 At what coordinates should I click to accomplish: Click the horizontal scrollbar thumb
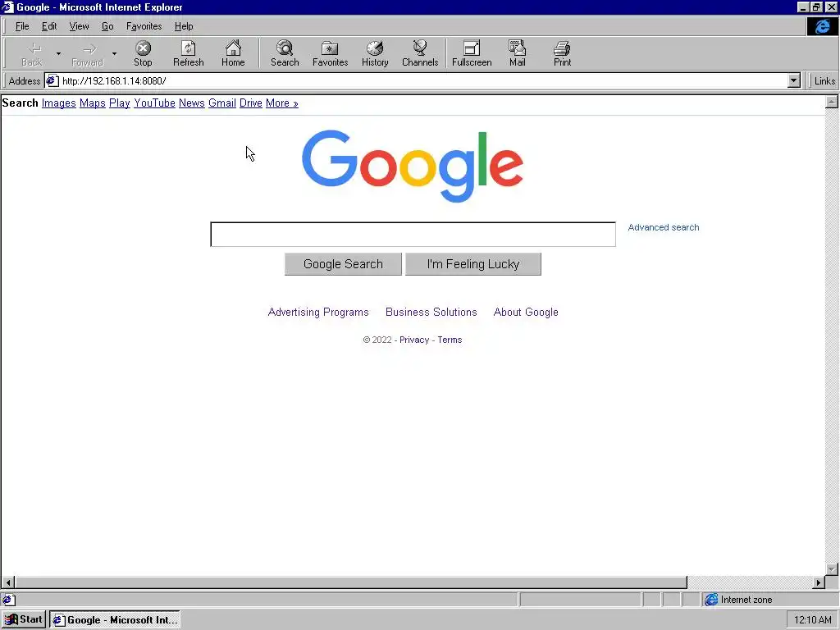[x=351, y=582]
